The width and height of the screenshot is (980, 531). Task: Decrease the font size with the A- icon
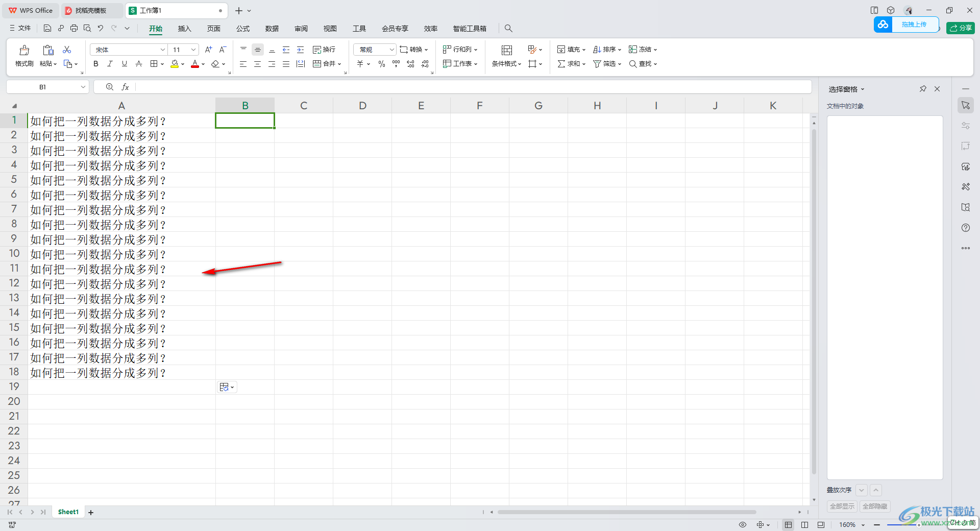pos(223,50)
